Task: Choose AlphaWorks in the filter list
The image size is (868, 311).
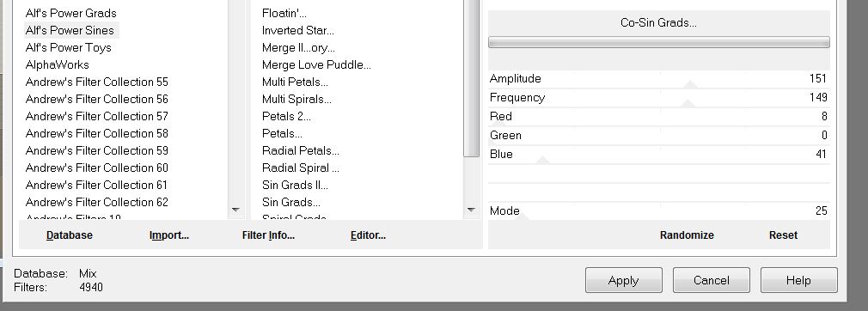Action: 57,64
